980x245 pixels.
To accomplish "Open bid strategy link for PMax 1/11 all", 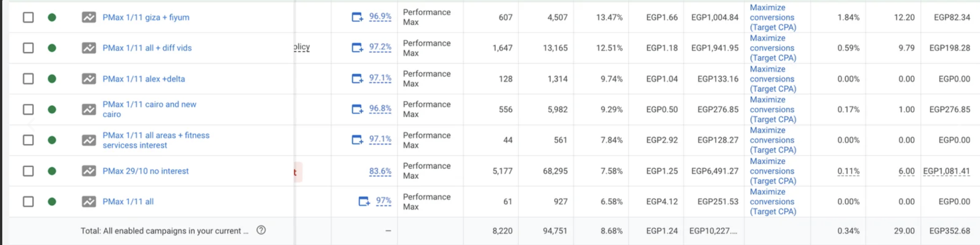I will (x=773, y=201).
